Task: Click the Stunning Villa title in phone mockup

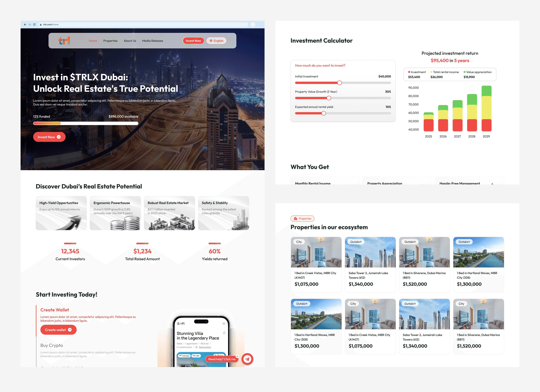Action: click(x=198, y=336)
